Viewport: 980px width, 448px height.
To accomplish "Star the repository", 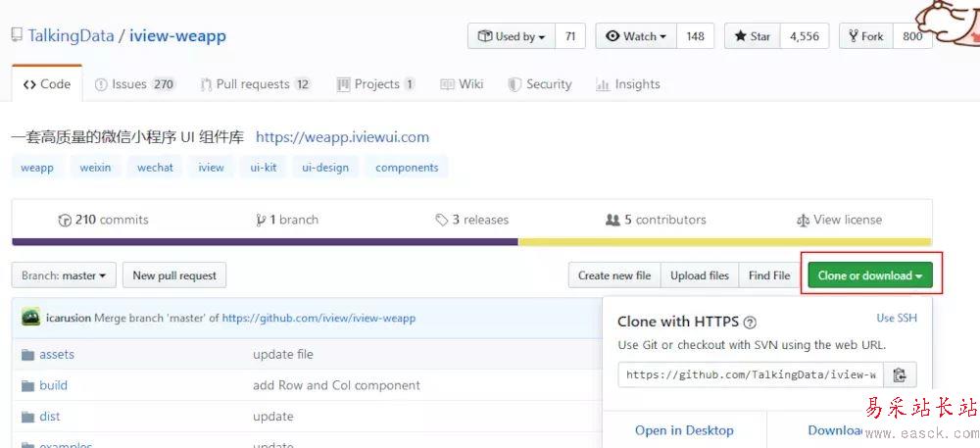I will [x=753, y=36].
